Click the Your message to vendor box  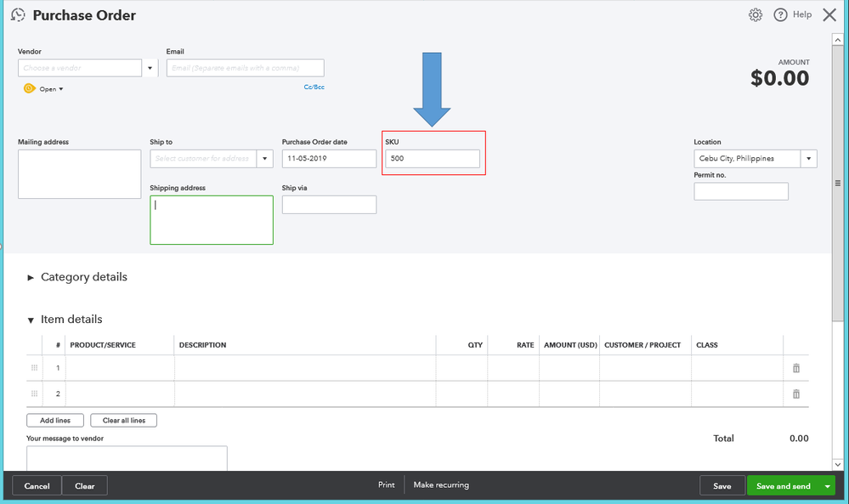tap(127, 458)
